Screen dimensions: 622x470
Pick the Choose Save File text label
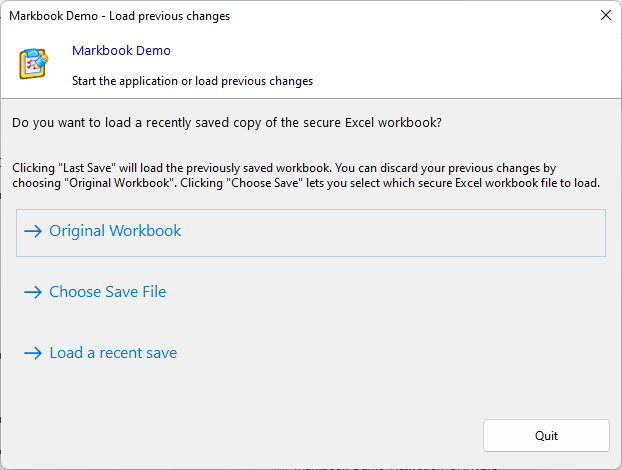point(107,293)
